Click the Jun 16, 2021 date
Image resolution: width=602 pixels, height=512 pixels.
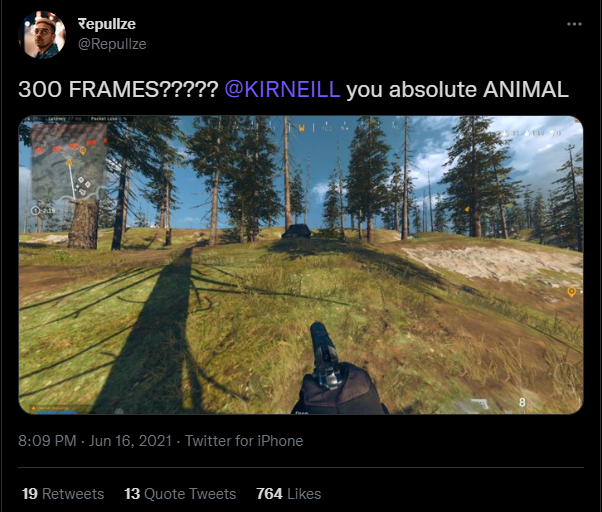tap(130, 441)
